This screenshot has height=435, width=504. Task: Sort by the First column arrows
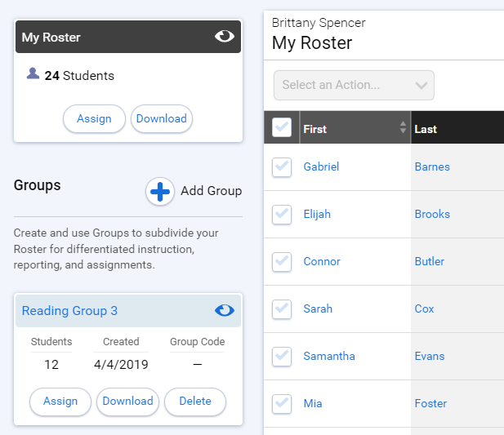click(403, 127)
